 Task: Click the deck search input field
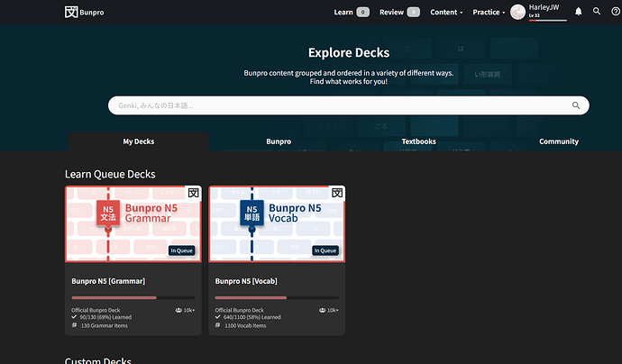343,105
